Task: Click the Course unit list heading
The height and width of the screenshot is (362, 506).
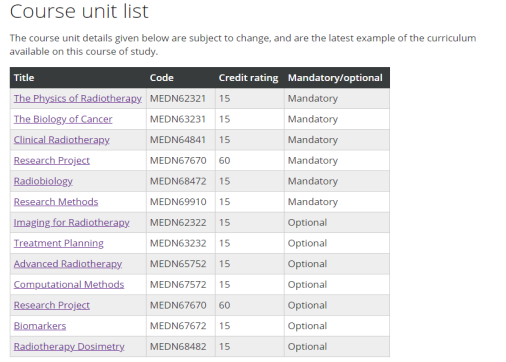Action: pyautogui.click(x=79, y=11)
